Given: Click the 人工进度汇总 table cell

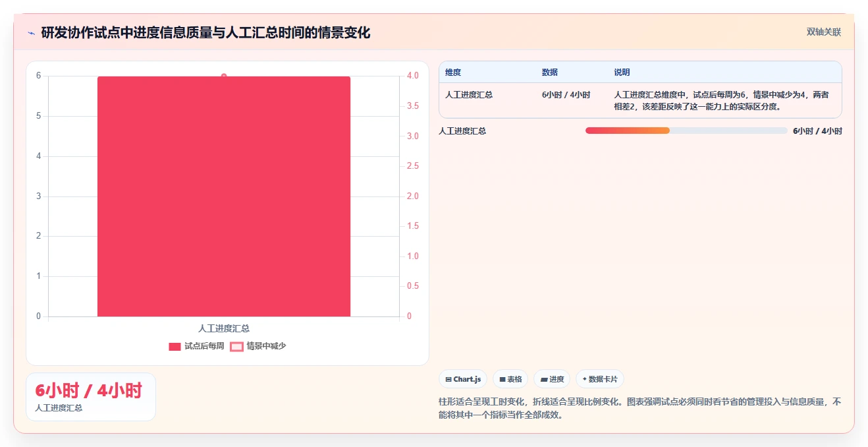Looking at the screenshot, I should click(469, 95).
